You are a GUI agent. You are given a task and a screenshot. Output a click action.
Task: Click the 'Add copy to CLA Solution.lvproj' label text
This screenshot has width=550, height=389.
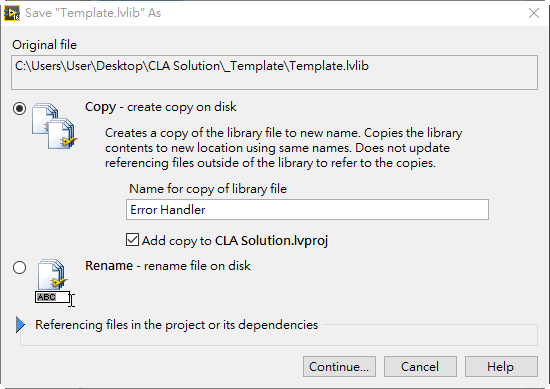[x=235, y=241]
